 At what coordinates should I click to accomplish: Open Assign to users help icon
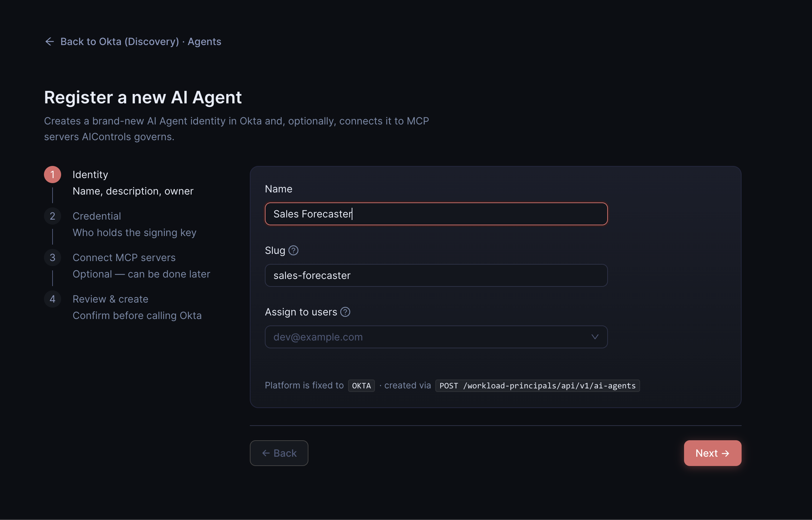tap(345, 312)
